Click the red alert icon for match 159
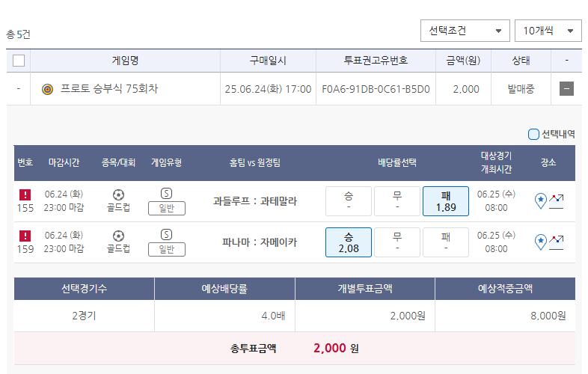This screenshot has height=374, width=588. 25,236
